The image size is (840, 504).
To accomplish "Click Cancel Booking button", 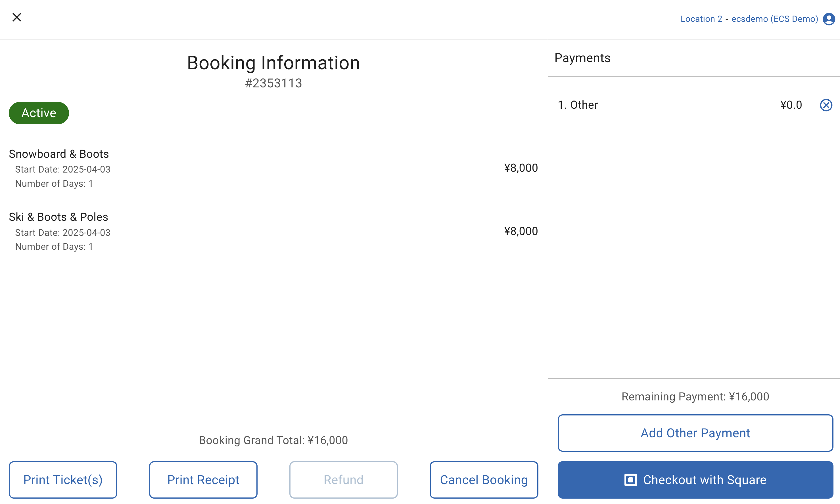I will click(x=484, y=480).
